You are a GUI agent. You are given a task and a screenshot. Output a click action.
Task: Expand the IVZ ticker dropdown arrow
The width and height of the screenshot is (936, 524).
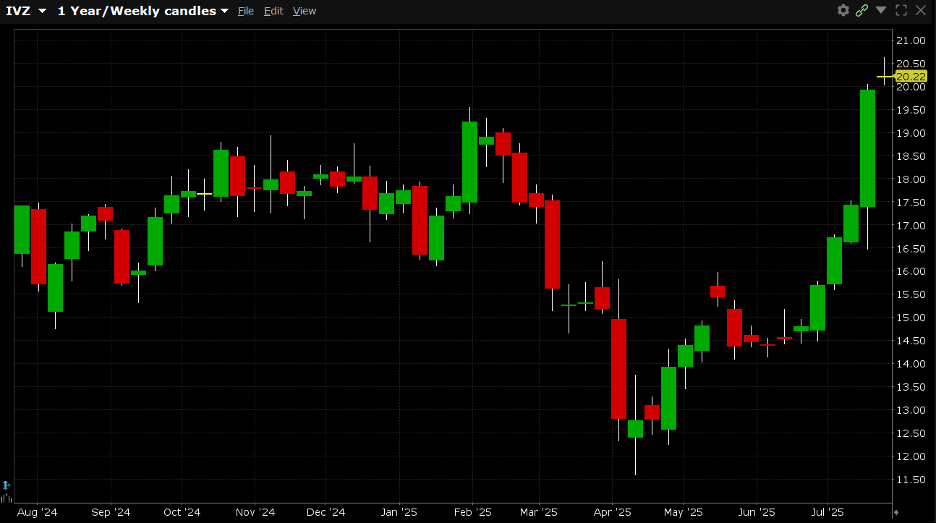click(42, 11)
